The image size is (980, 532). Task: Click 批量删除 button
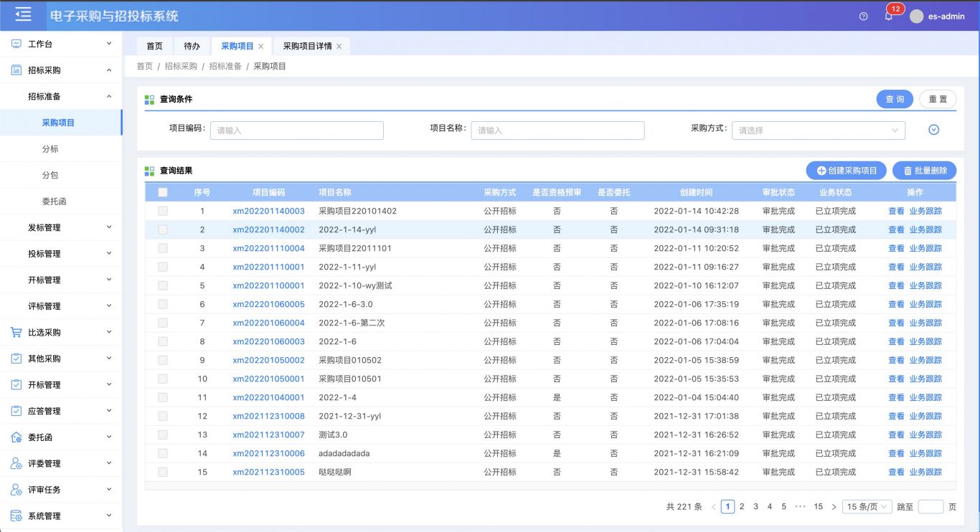point(925,171)
